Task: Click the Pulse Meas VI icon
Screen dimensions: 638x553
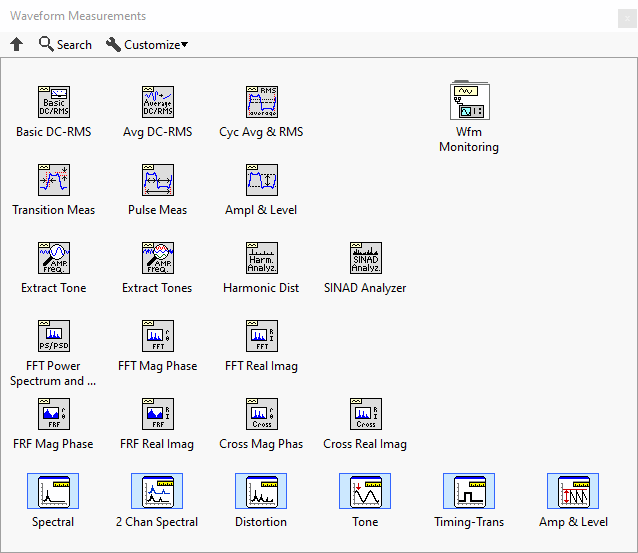Action: pos(158,180)
